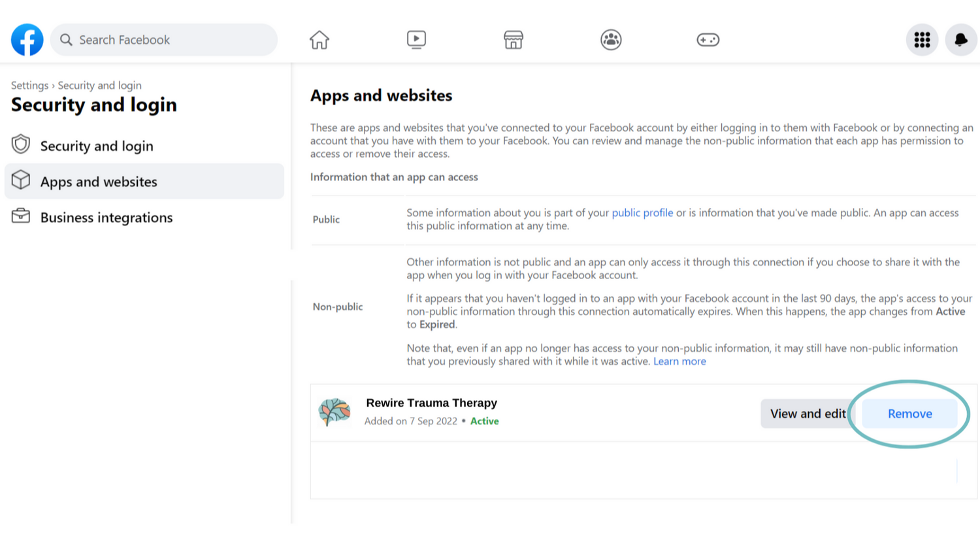The height and width of the screenshot is (551, 980).
Task: Follow the Learn more link
Action: [679, 361]
